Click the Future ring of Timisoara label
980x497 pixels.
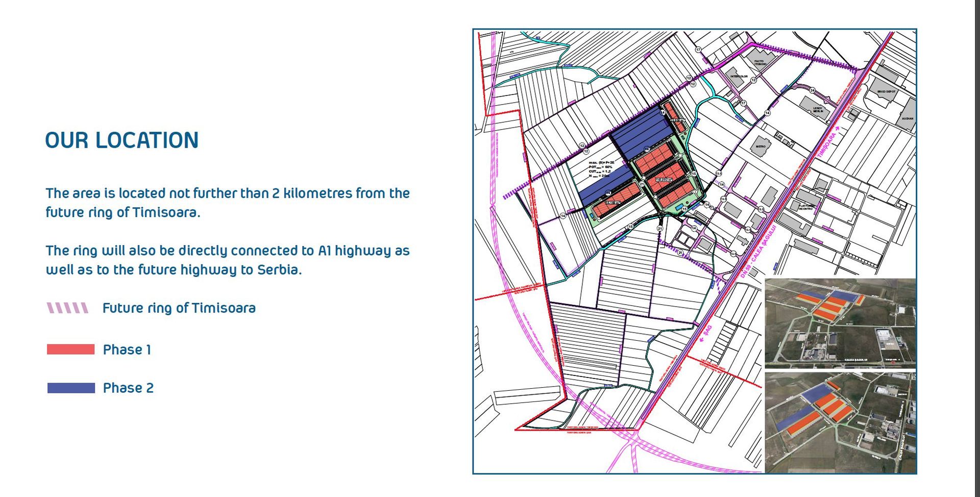179,308
